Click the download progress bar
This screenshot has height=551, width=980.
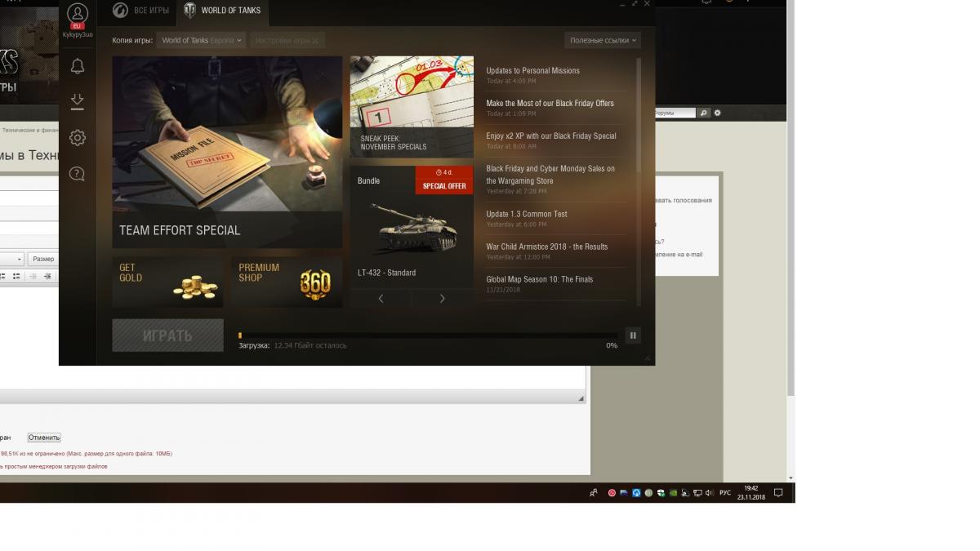428,335
